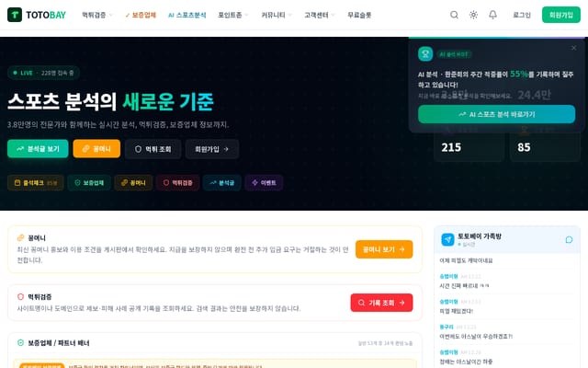The image size is (588, 368).
Task: Click the chat message 피엘 재밌겠다!
Action: tap(457, 311)
